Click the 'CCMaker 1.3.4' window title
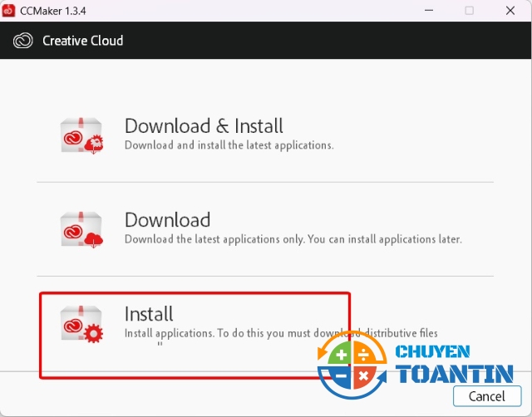532x417 pixels. pos(53,11)
